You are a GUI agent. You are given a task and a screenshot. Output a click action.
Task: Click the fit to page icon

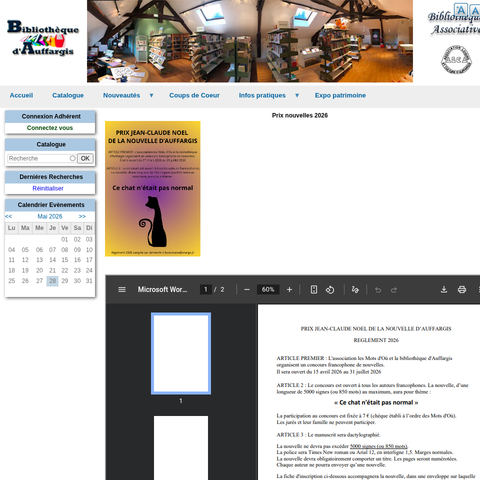click(x=314, y=289)
